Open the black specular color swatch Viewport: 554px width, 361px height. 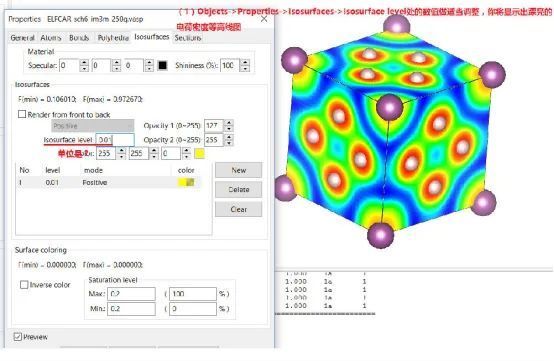click(x=162, y=65)
